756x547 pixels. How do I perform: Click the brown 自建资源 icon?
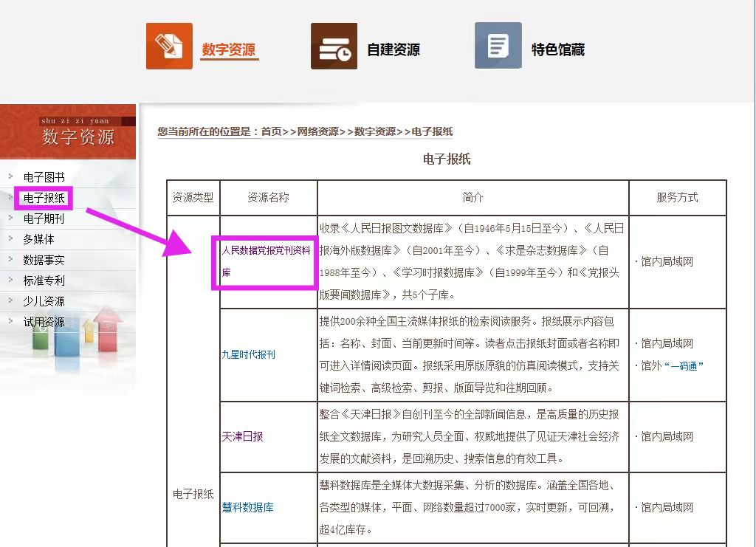(x=334, y=47)
